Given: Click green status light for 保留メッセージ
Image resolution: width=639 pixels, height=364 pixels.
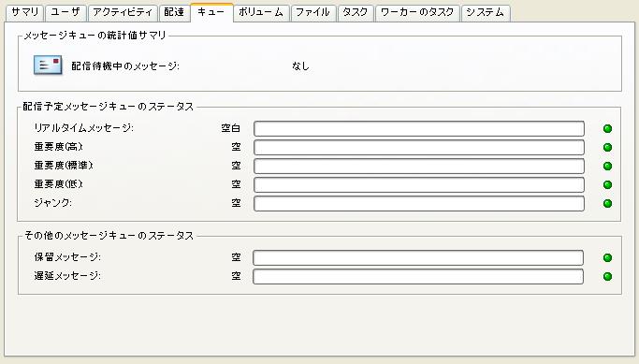Looking at the screenshot, I should pos(607,257).
